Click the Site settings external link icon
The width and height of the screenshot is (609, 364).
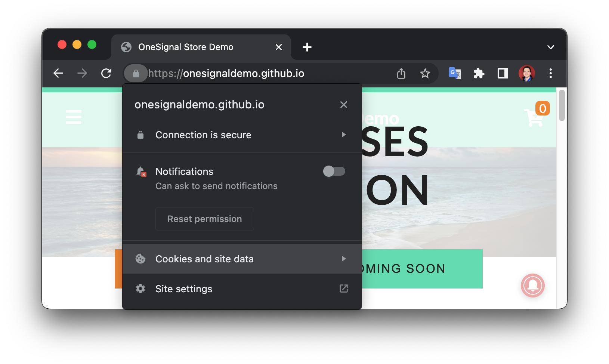click(344, 289)
